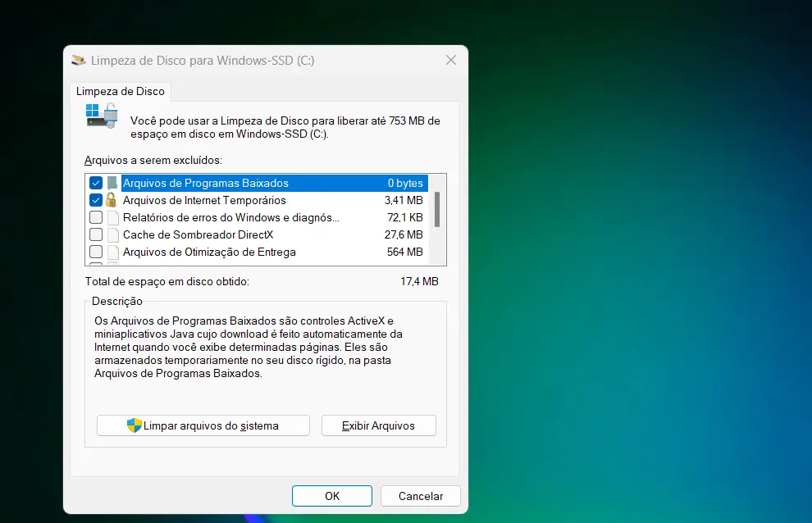
Task: Uncheck Arquivos de Programas Baixados checkbox
Action: [x=96, y=183]
